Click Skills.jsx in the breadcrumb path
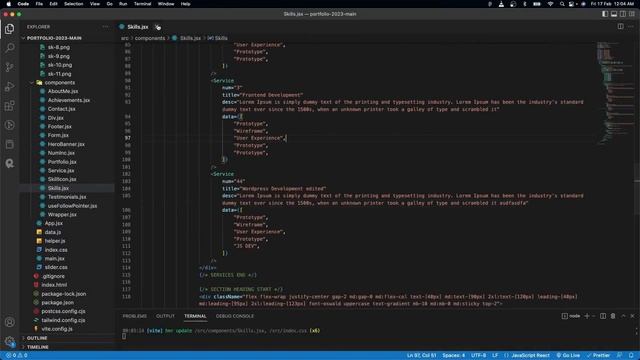640x360 pixels. pyautogui.click(x=190, y=38)
